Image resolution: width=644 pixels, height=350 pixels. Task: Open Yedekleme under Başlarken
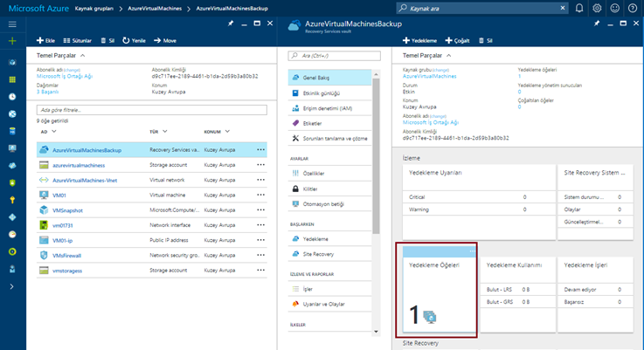coord(329,239)
